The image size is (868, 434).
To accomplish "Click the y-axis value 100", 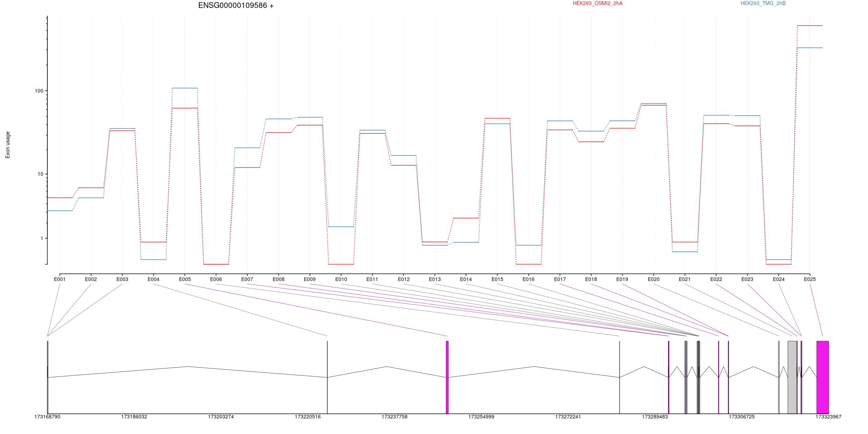I will [39, 91].
